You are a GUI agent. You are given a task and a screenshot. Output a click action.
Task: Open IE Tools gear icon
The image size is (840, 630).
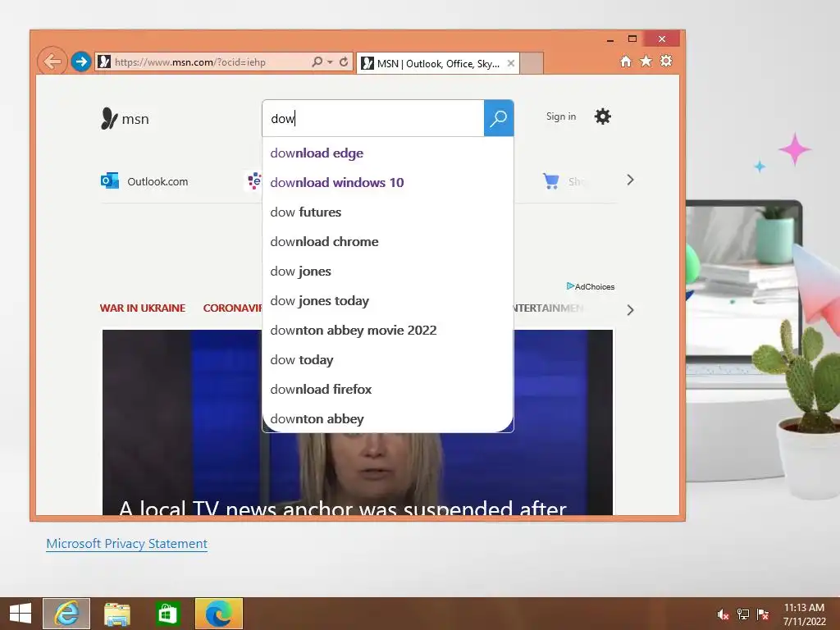pyautogui.click(x=666, y=61)
